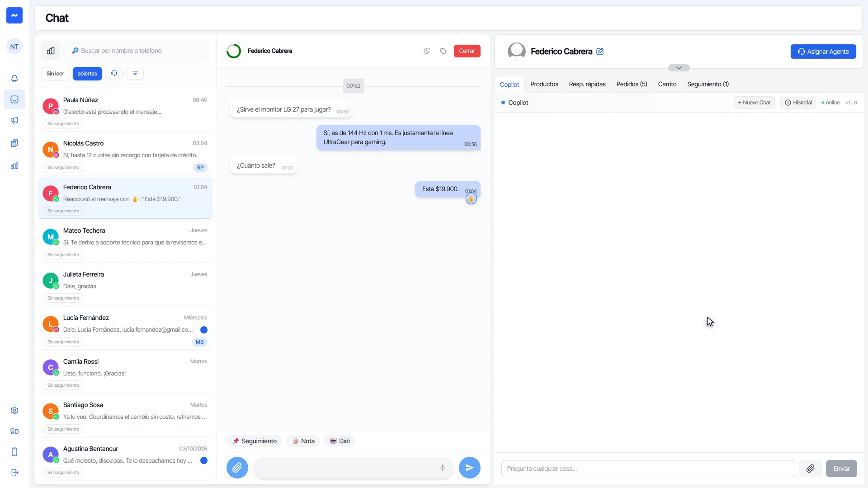Screen dimensions: 868x488
Task: Open notifications bell in sidebar
Action: [14, 79]
